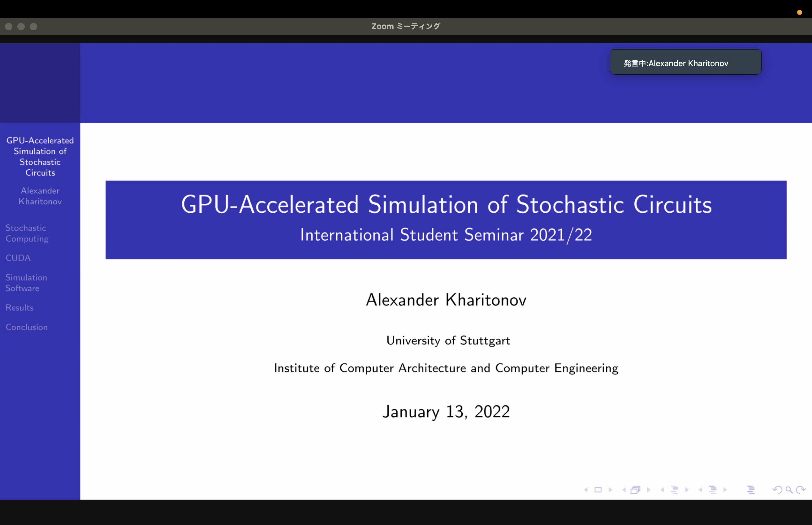
Task: Click the go-back curved arrow icon
Action: tap(777, 490)
